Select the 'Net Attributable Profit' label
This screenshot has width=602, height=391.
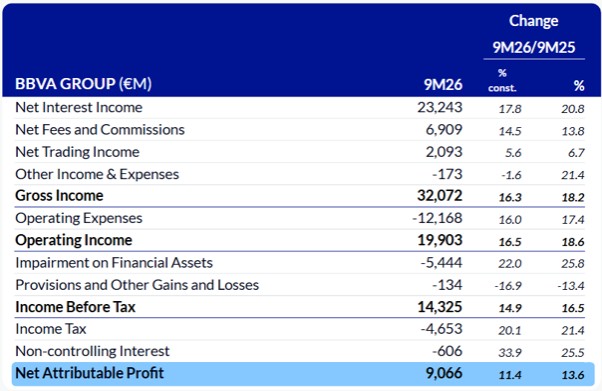click(x=89, y=373)
